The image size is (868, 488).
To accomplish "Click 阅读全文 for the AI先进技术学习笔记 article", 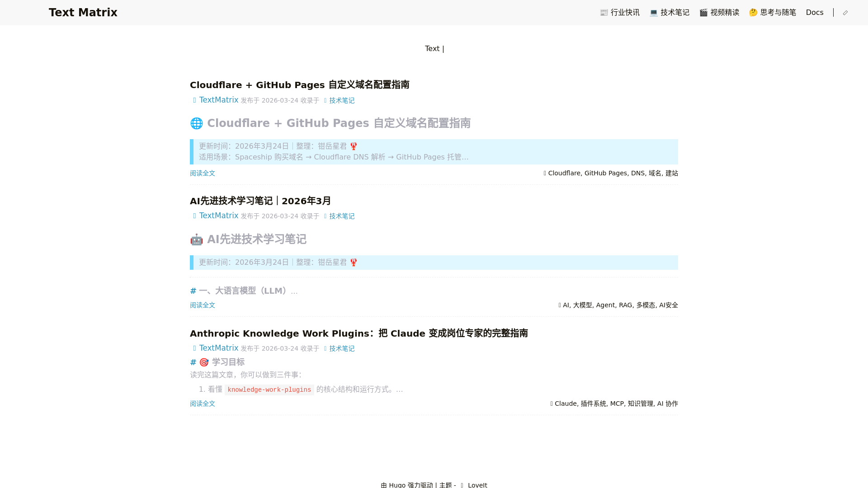I will 203,305.
